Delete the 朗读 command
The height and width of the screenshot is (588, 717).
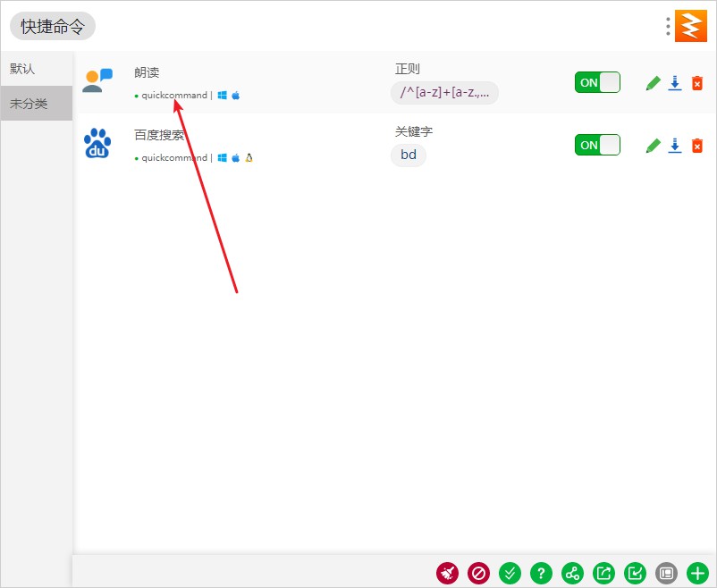(696, 83)
